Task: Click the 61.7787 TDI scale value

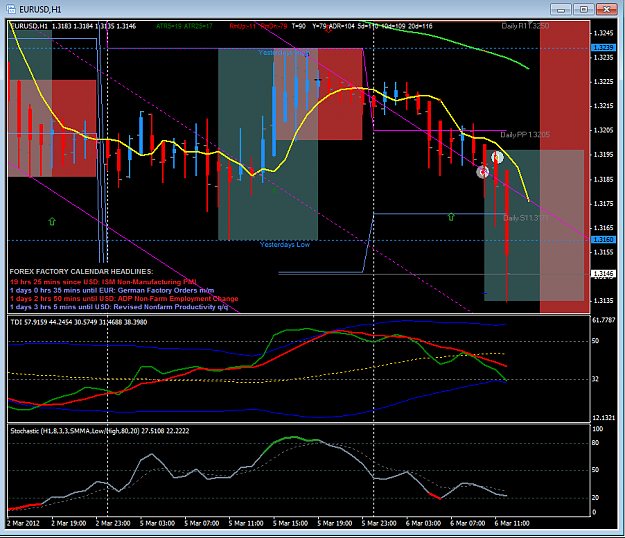Action: [x=604, y=320]
